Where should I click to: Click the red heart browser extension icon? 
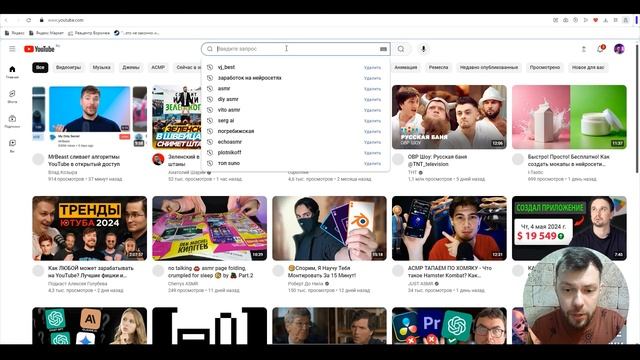pos(596,20)
